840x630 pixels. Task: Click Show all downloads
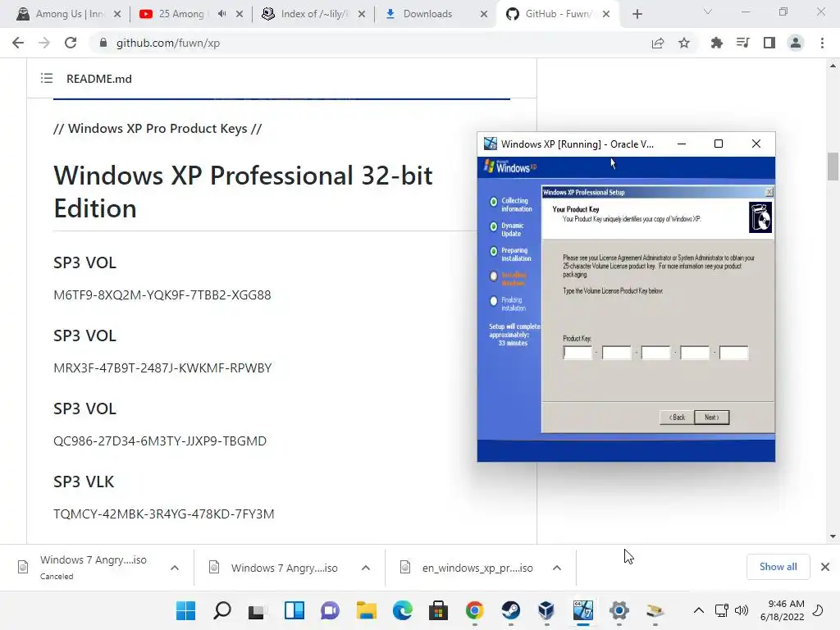pos(778,567)
